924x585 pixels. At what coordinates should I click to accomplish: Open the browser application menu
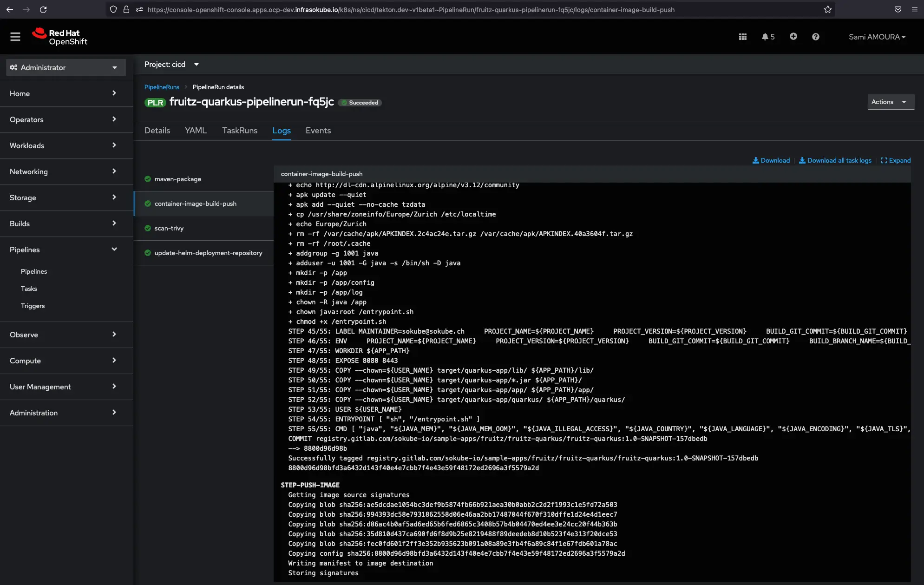[x=914, y=9]
